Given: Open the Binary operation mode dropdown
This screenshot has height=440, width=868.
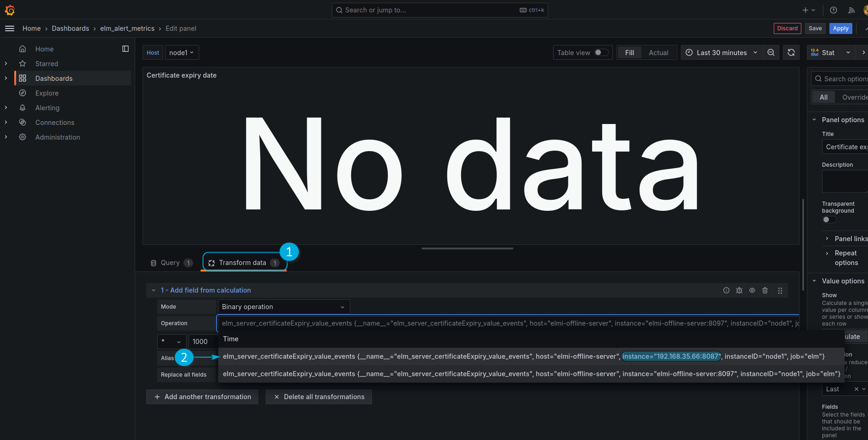Looking at the screenshot, I should pyautogui.click(x=283, y=307).
